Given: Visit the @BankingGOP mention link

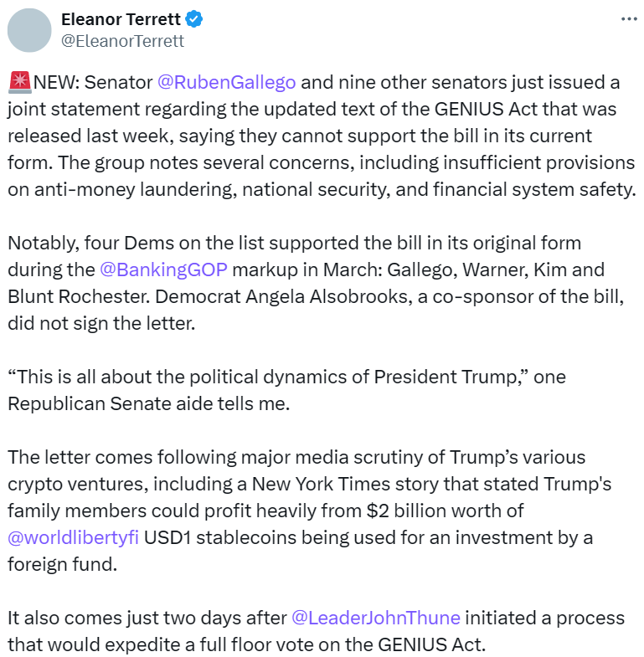Looking at the screenshot, I should [163, 269].
